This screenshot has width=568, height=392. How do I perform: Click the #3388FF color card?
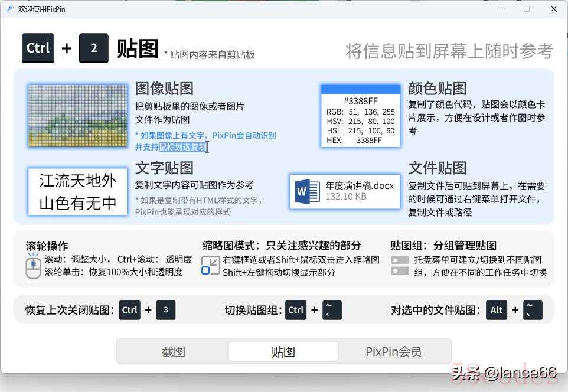pyautogui.click(x=360, y=116)
